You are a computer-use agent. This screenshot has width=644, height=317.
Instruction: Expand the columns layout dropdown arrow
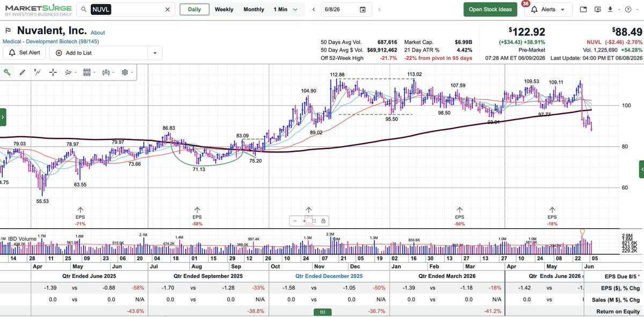[x=94, y=72]
